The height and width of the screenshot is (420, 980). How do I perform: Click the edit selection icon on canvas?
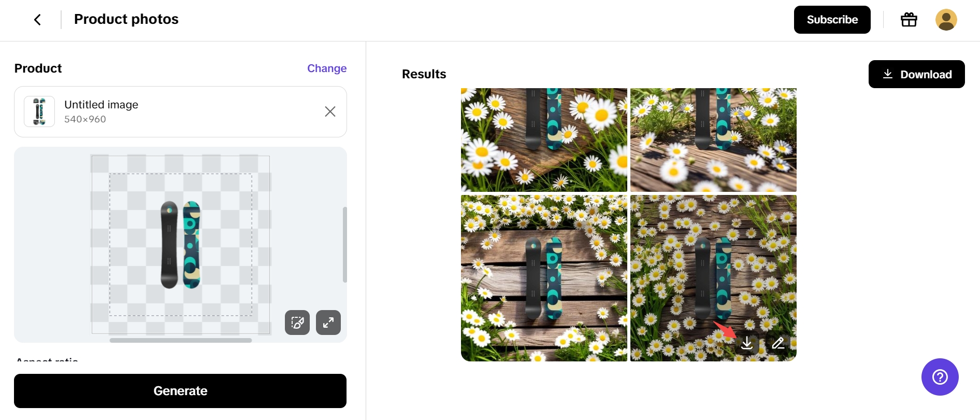click(297, 323)
